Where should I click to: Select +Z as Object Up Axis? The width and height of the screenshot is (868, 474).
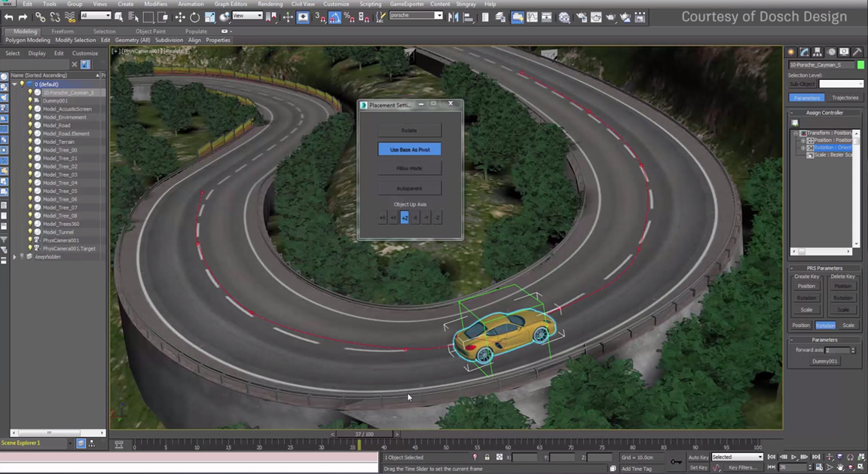[x=405, y=218]
